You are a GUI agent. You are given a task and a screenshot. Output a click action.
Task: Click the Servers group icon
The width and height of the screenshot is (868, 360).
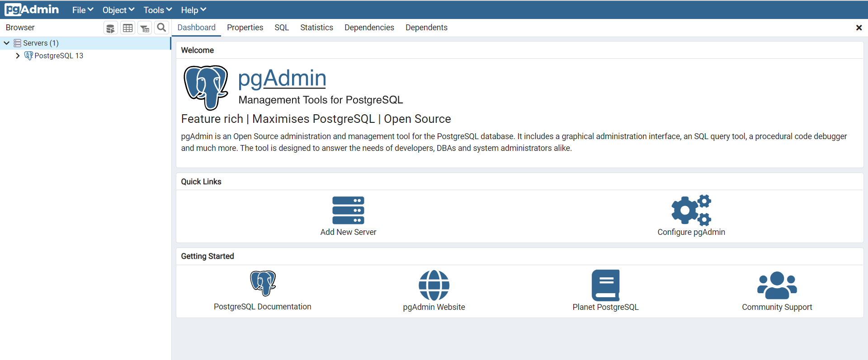tap(17, 43)
